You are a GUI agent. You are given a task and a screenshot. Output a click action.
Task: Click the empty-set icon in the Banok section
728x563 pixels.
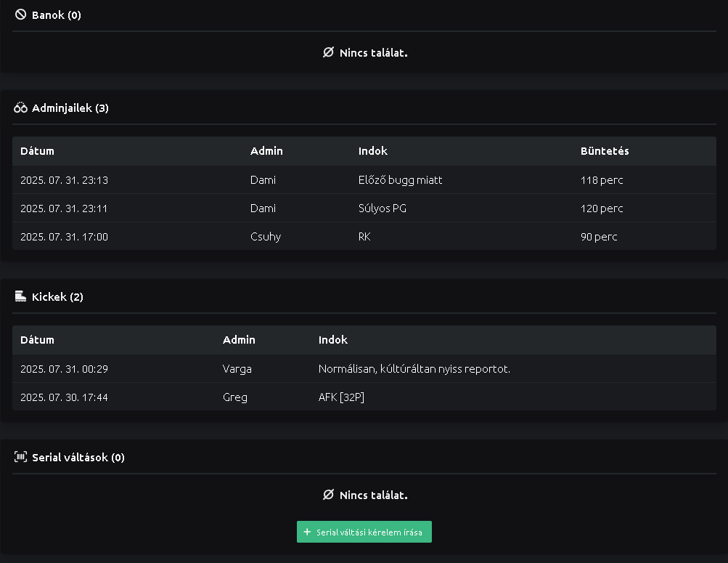click(328, 53)
